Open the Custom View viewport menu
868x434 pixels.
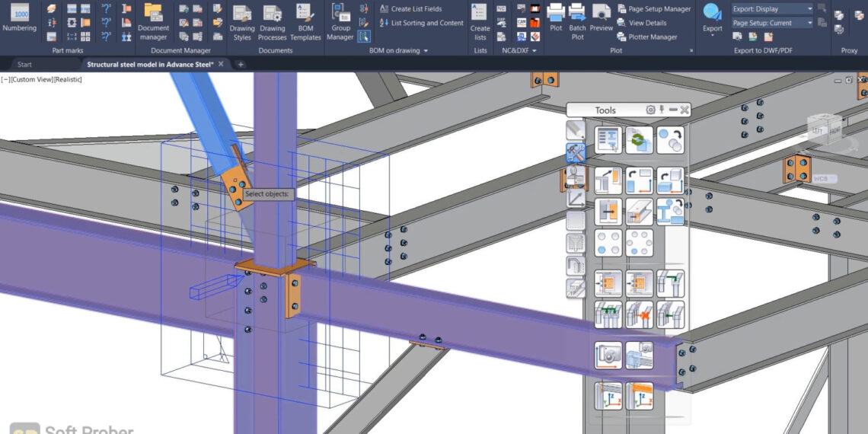(x=31, y=80)
